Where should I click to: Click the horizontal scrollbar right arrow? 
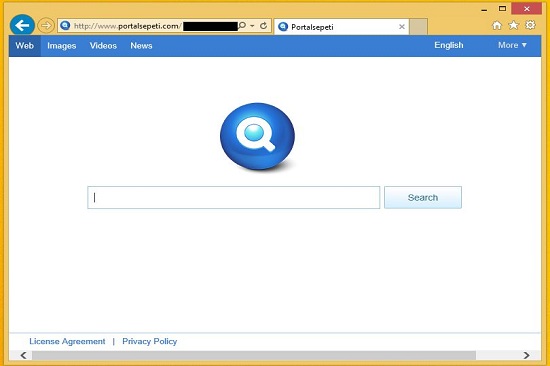[x=526, y=355]
